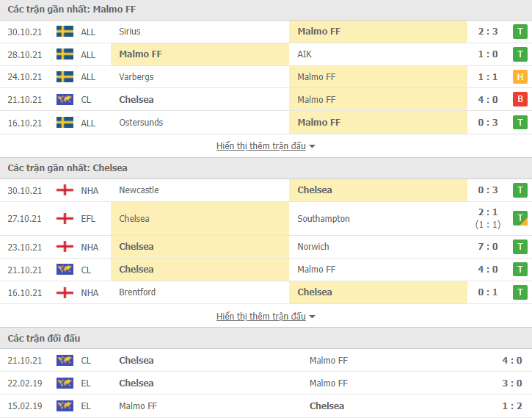
Task: Open the Sirius team link
Action: pos(130,32)
